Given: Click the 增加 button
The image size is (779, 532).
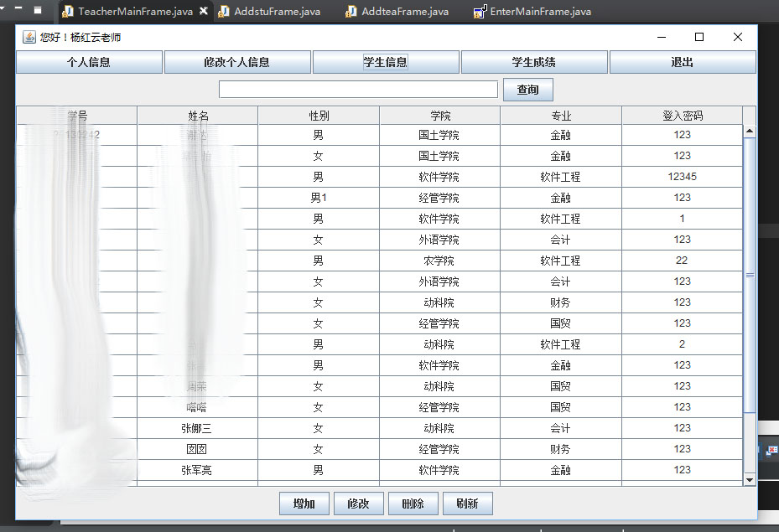Looking at the screenshot, I should pyautogui.click(x=304, y=504).
